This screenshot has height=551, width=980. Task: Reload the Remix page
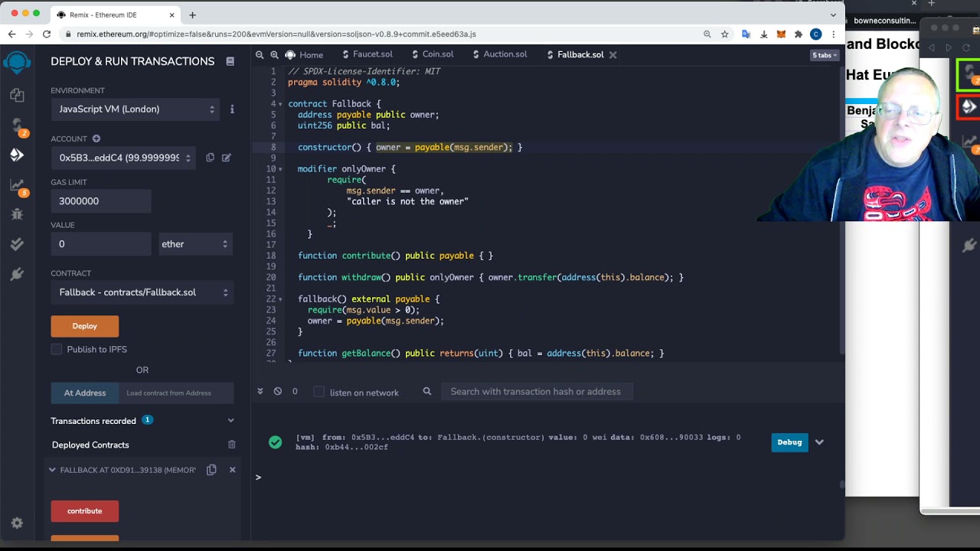[47, 34]
